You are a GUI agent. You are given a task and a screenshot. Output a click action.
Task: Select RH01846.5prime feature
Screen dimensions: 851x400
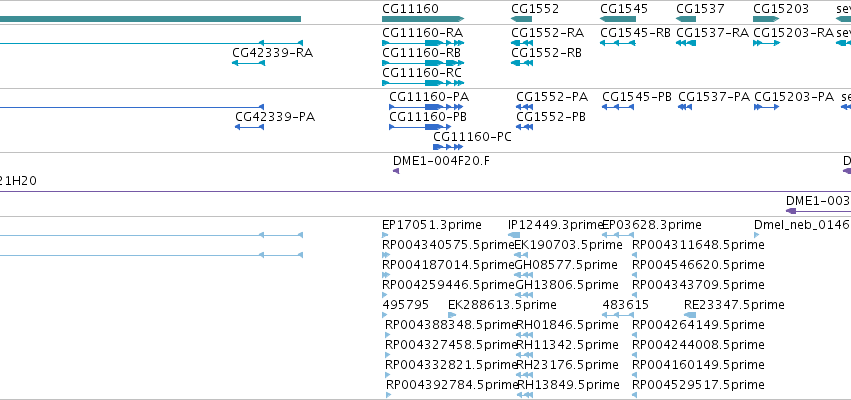pyautogui.click(x=568, y=326)
